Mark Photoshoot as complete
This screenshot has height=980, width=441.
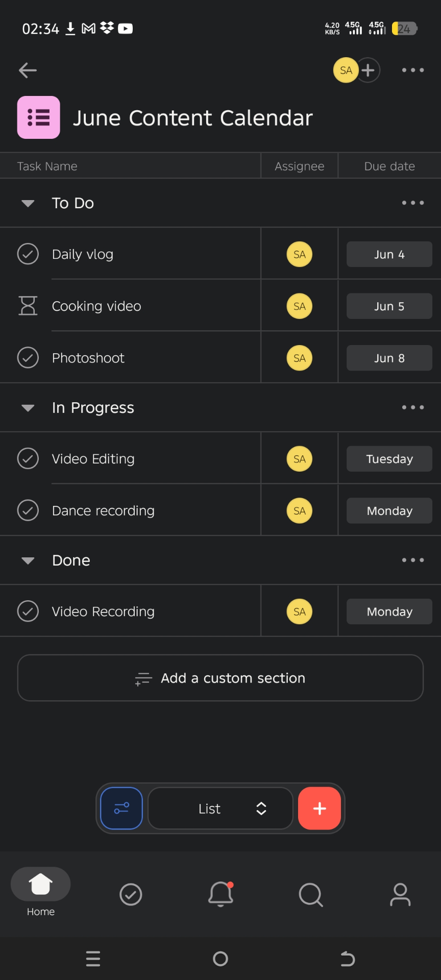[28, 357]
